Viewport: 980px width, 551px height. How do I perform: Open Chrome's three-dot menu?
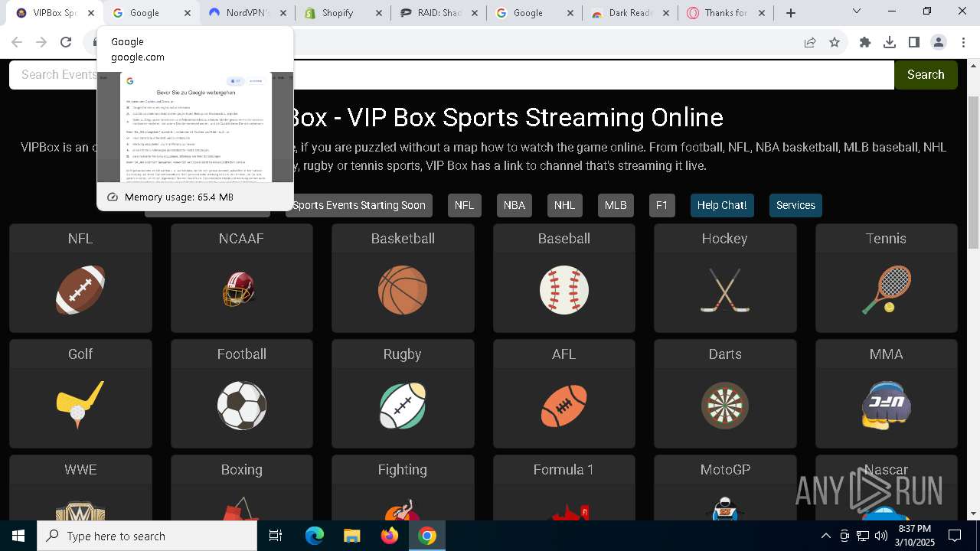click(962, 42)
